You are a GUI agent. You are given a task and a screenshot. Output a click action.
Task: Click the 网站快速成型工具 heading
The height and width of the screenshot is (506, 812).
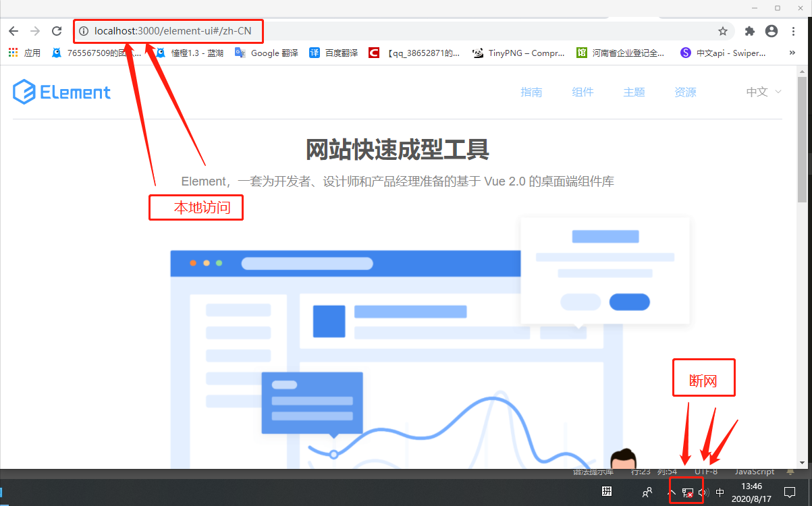pos(398,149)
